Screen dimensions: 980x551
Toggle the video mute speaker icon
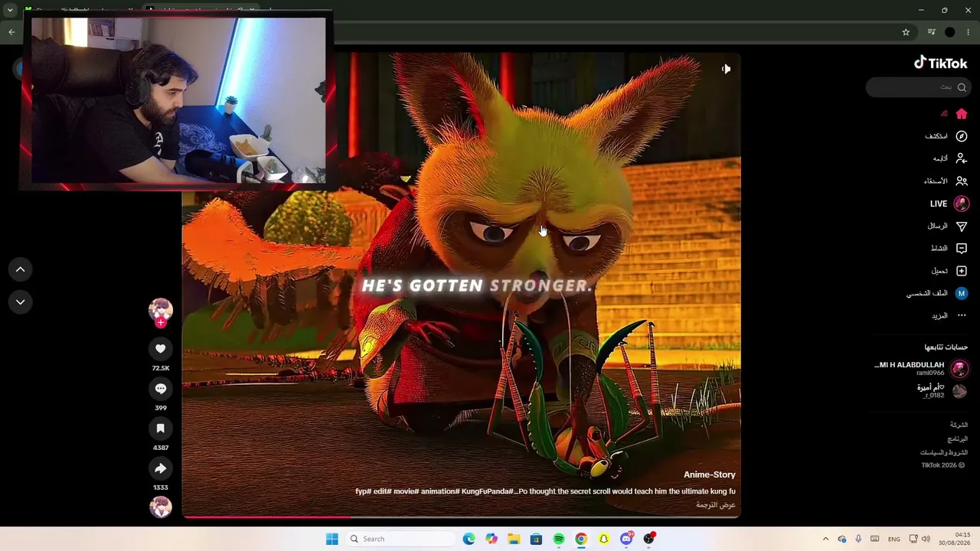[726, 69]
